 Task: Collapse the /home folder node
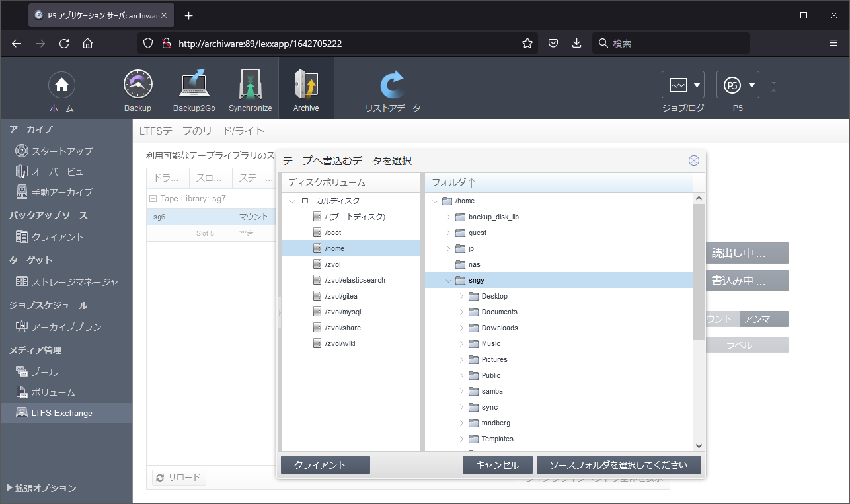435,201
